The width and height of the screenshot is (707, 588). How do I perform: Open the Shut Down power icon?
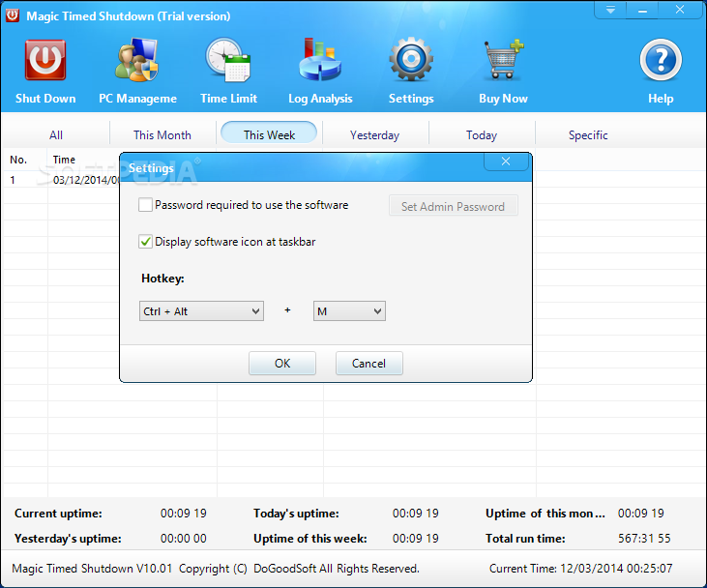[x=45, y=60]
